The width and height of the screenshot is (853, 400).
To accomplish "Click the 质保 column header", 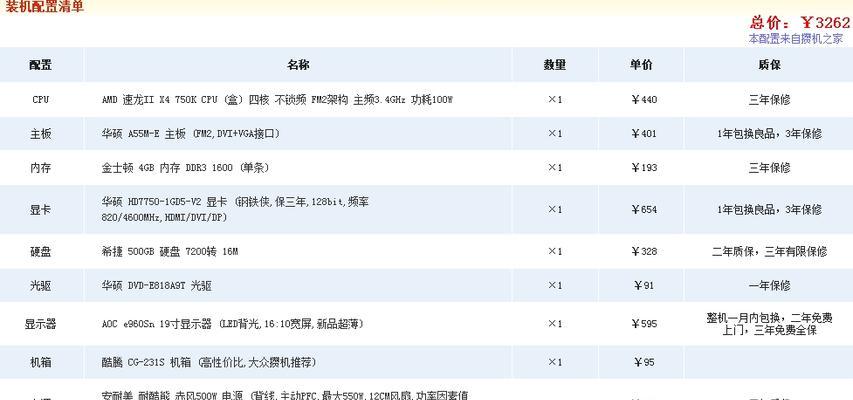I will [x=769, y=65].
